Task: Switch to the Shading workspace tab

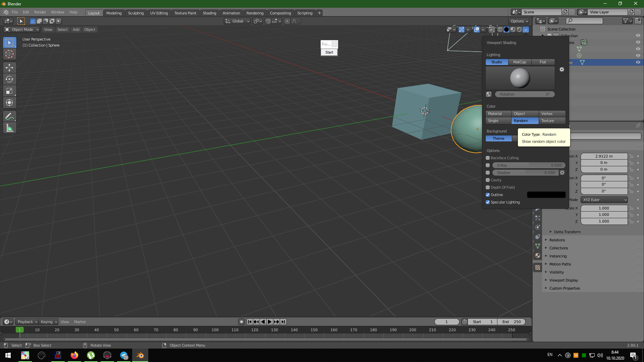Action: tap(209, 13)
